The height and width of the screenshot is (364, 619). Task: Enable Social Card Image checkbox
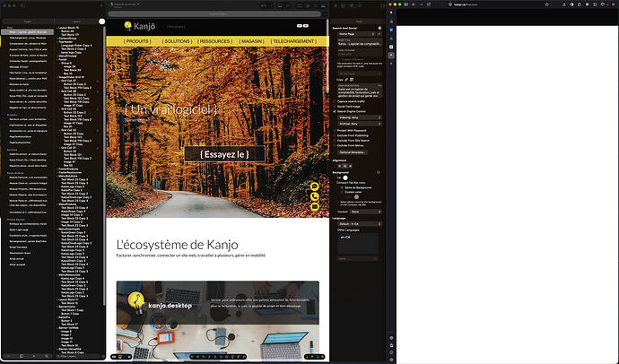pos(335,107)
